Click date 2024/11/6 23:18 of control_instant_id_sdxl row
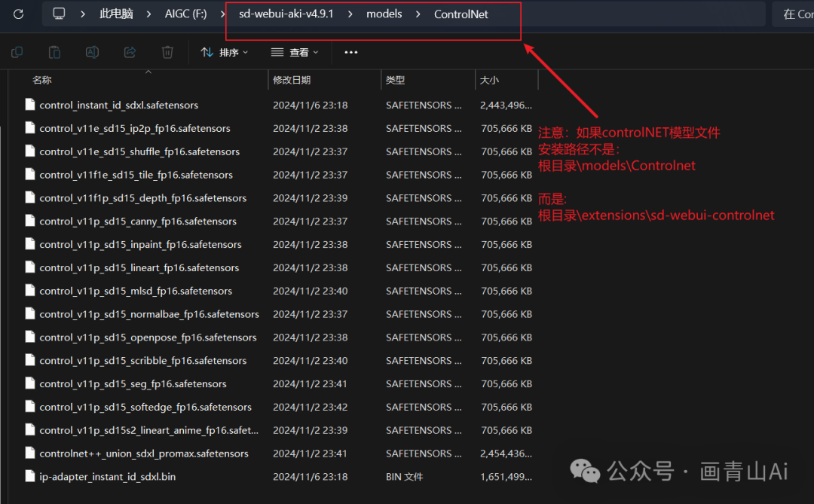 pyautogui.click(x=311, y=105)
